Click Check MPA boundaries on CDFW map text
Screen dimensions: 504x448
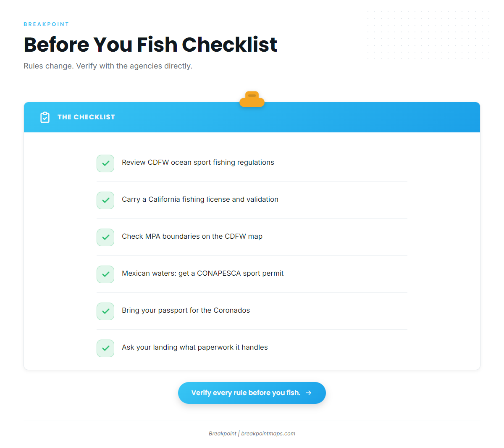click(x=192, y=237)
